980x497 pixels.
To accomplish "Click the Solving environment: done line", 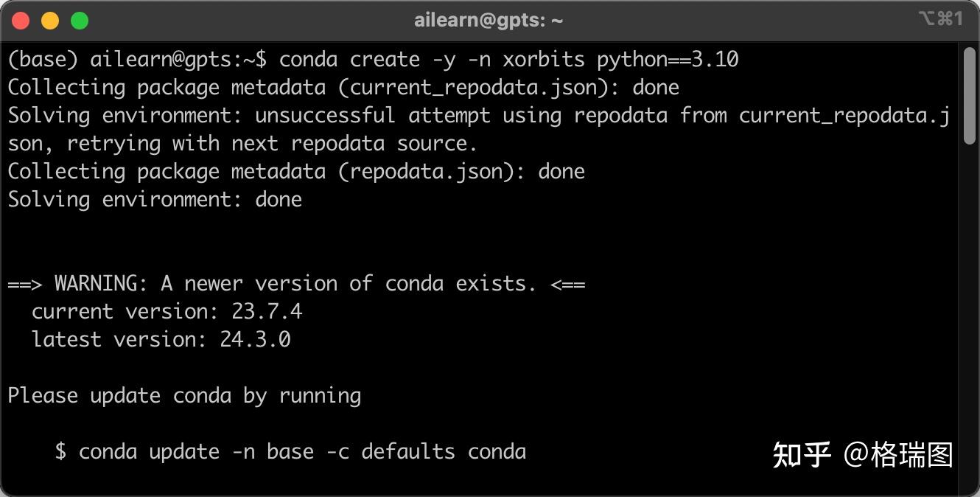I will 155,200.
